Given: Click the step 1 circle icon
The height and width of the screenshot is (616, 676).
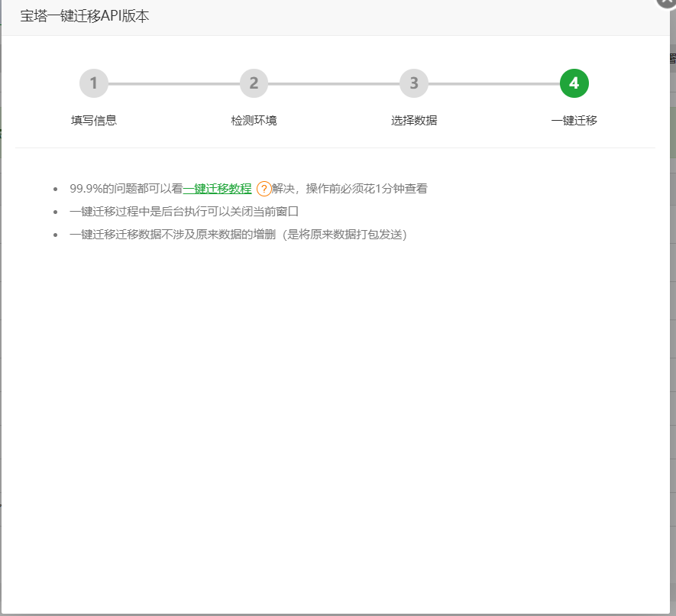Looking at the screenshot, I should (x=93, y=83).
